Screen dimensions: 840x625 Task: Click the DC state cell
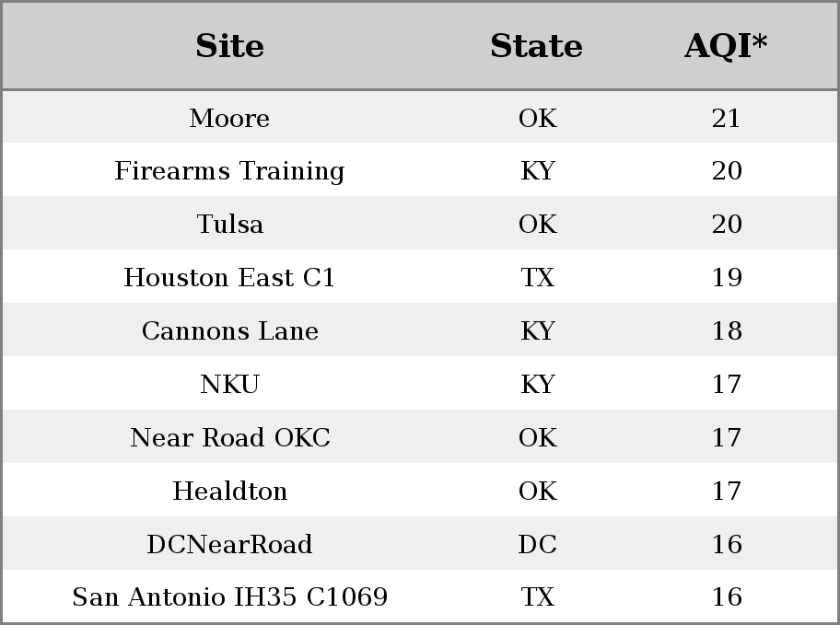point(537,544)
